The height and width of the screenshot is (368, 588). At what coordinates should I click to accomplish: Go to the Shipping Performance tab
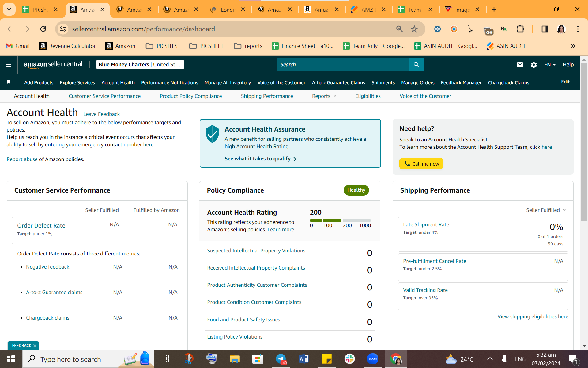[x=267, y=96]
